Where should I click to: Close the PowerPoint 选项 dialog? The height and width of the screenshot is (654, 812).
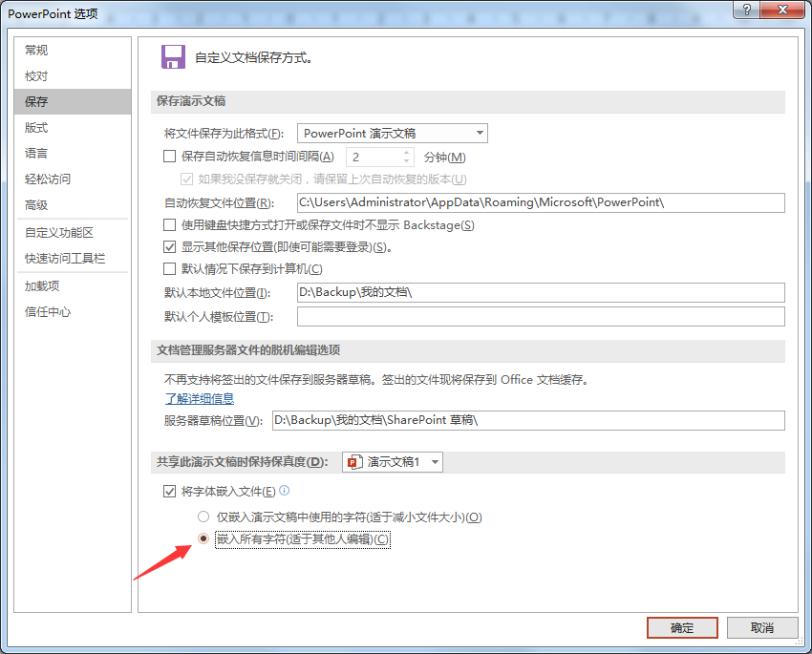[782, 10]
